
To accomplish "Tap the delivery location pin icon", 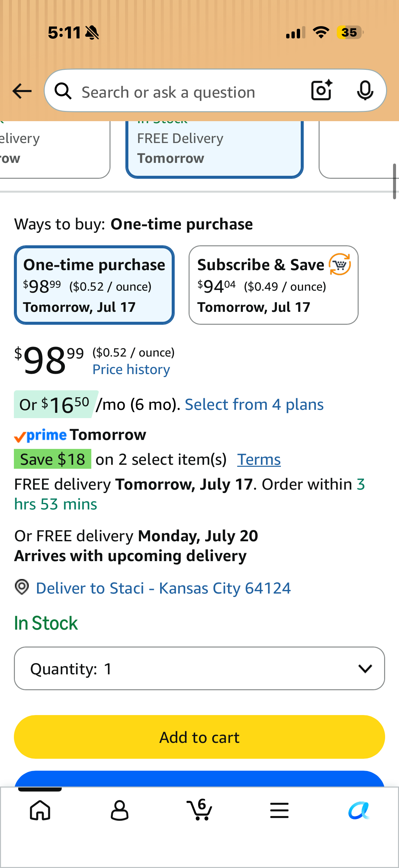I will pos(22,587).
